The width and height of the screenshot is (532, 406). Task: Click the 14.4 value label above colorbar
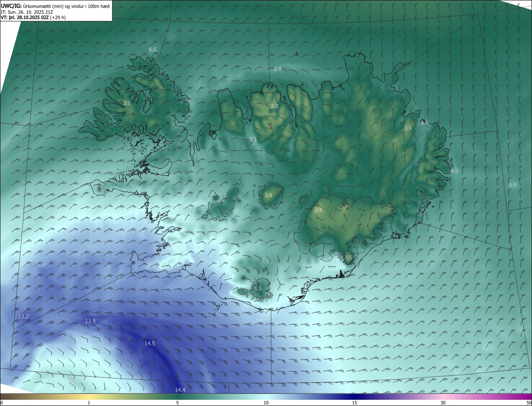click(x=180, y=390)
